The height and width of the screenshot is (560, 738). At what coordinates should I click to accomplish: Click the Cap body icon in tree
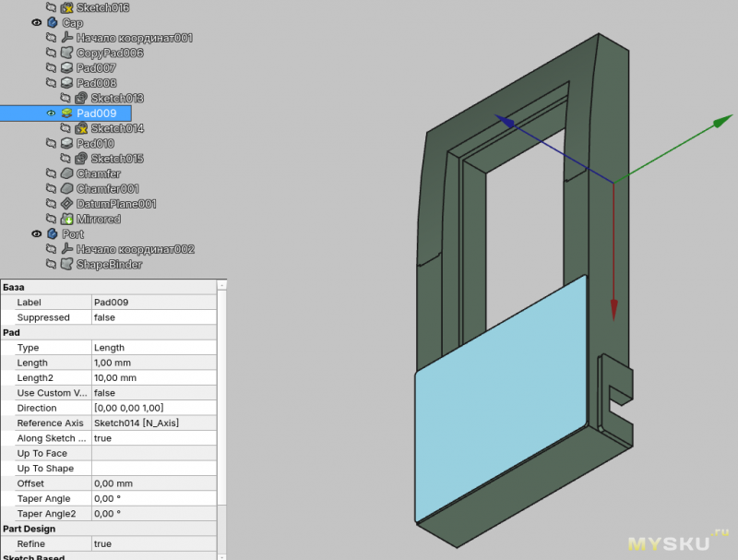[53, 23]
